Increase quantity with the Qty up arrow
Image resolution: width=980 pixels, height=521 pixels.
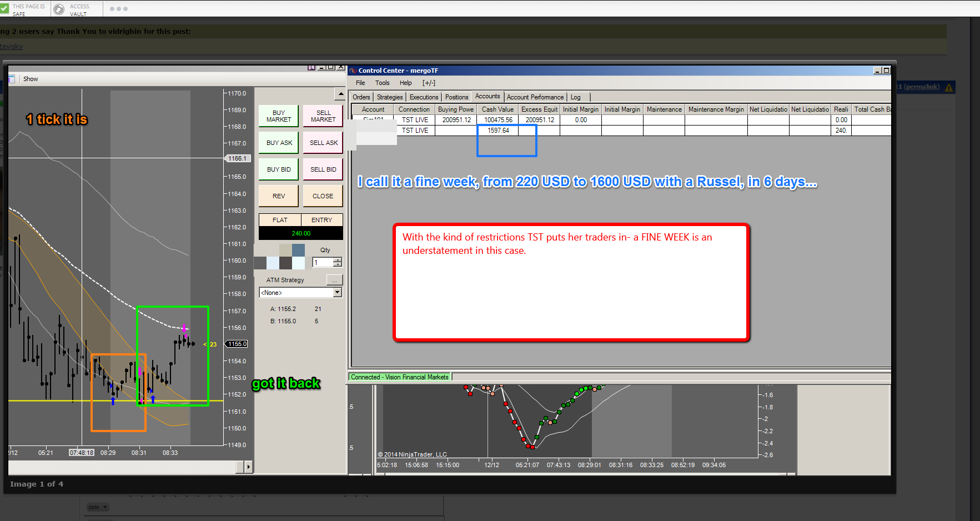pyautogui.click(x=338, y=259)
